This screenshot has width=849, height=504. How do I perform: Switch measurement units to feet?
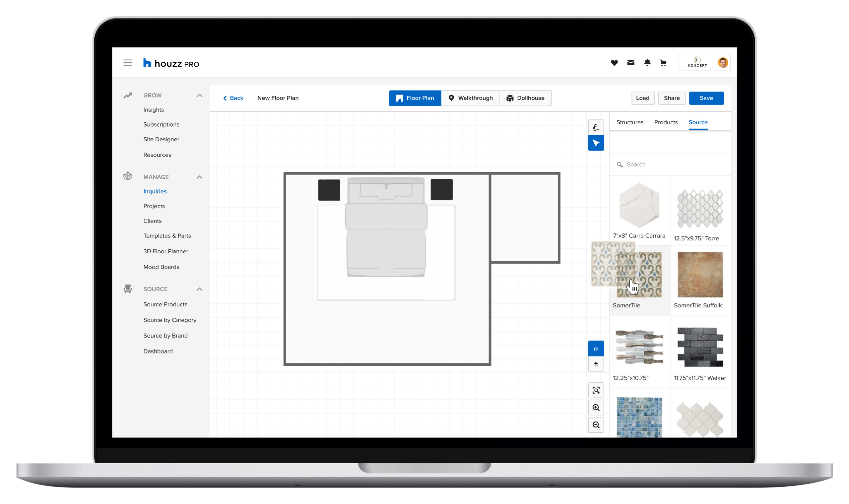pyautogui.click(x=596, y=364)
